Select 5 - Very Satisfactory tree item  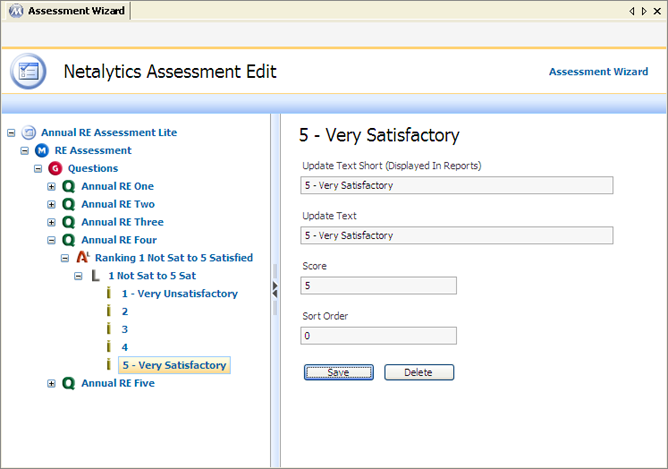pos(174,365)
